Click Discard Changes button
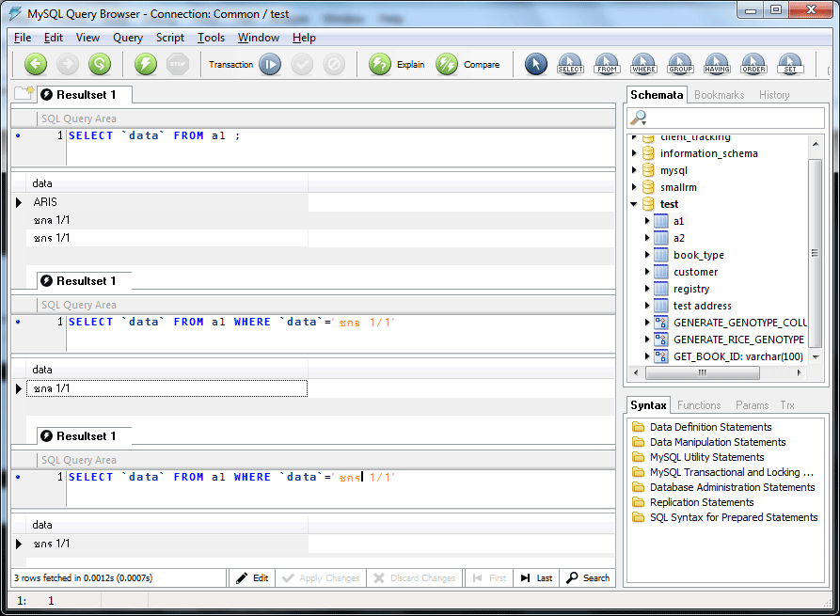The width and height of the screenshot is (840, 616). coord(415,578)
